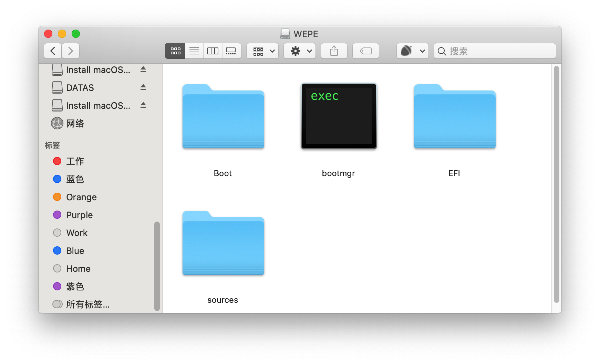
Task: Open the gear action menu
Action: pos(300,51)
